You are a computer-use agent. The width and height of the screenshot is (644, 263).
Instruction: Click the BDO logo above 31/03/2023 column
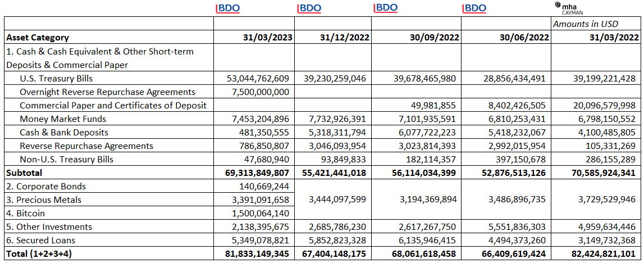pyautogui.click(x=228, y=8)
